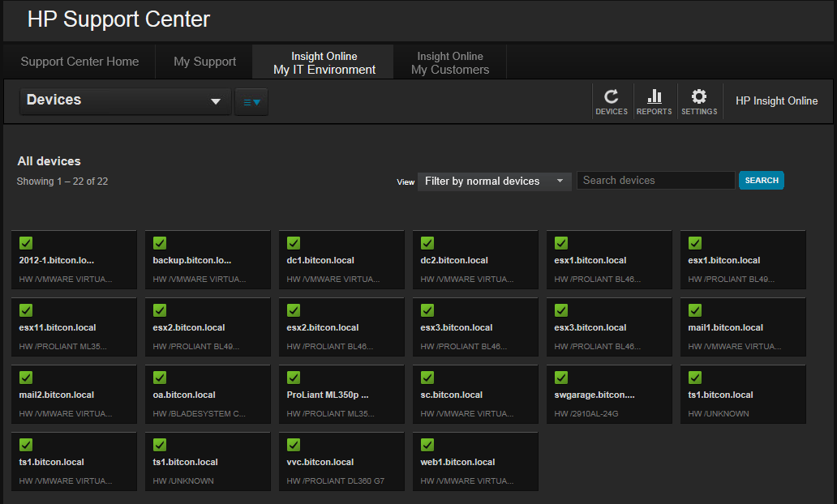837x504 pixels.
Task: Click the Showing 1 – 22 of 22 text
Action: (x=62, y=182)
